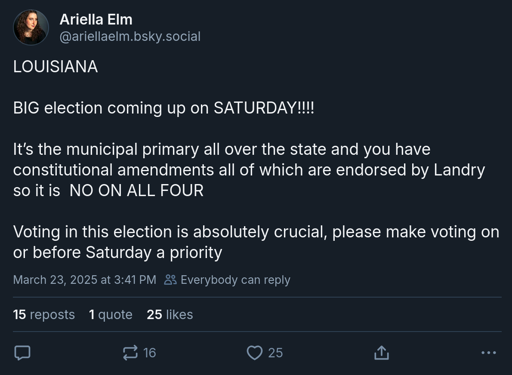The image size is (512, 375).
Task: View the 15 reposts list
Action: click(x=44, y=314)
